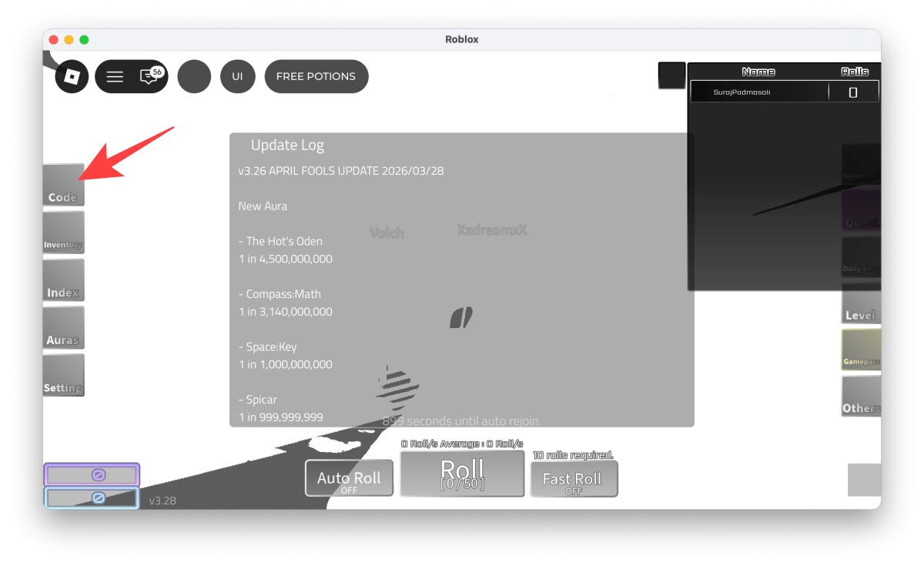
Task: Click the blue mute toggle bottom left
Action: [92, 497]
